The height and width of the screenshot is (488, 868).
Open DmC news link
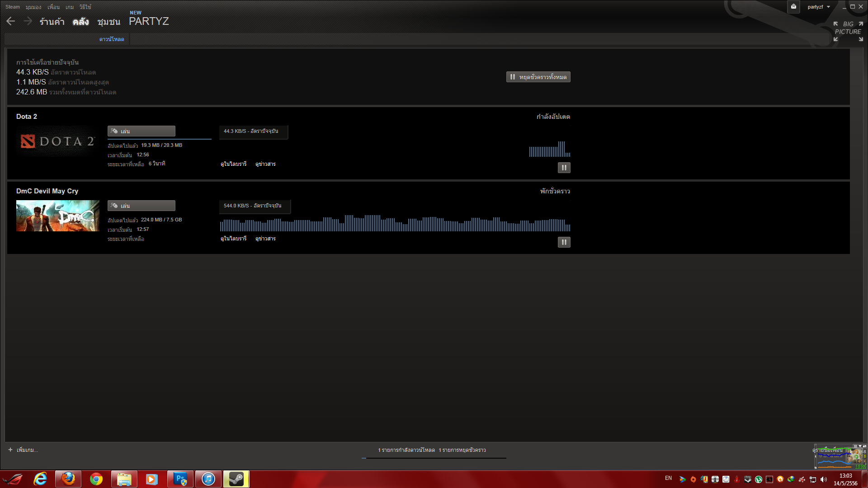pos(265,239)
